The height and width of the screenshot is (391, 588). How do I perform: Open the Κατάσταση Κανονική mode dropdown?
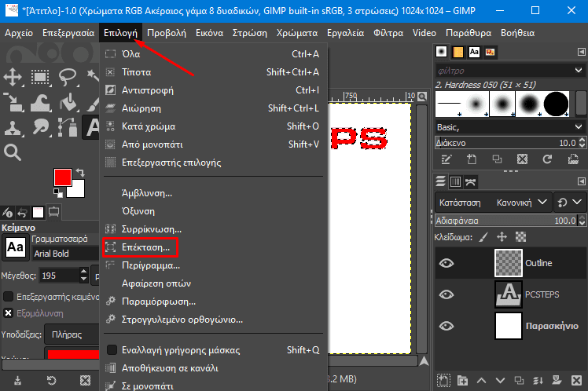(494, 203)
